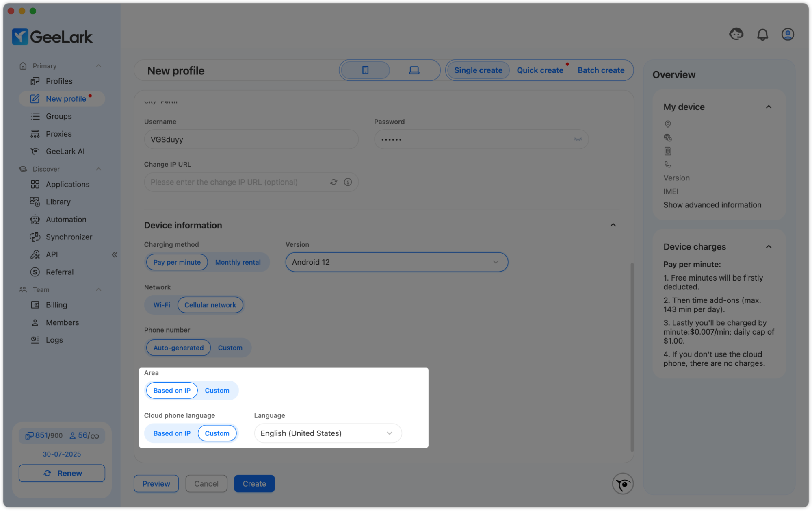Select Custom phone number
The height and width of the screenshot is (511, 812).
pyautogui.click(x=230, y=348)
